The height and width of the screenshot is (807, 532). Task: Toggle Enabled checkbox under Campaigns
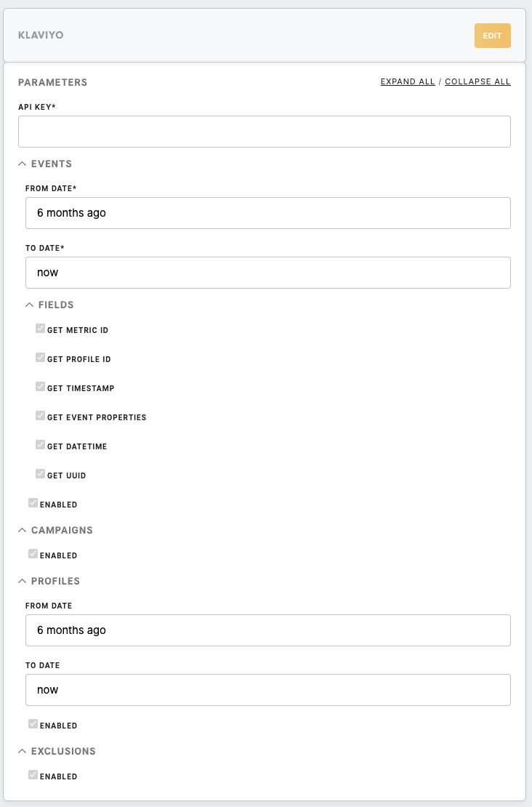[x=33, y=554]
